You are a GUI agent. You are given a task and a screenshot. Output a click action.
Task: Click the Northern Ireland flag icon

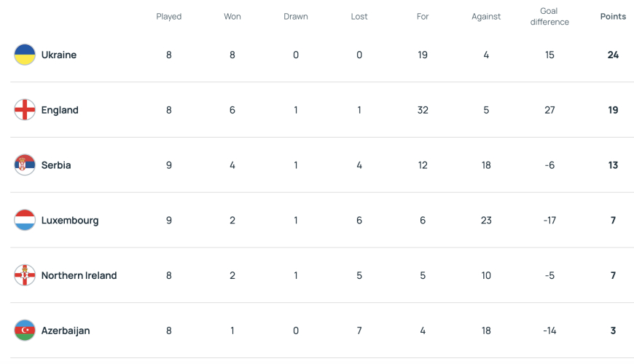coord(25,275)
